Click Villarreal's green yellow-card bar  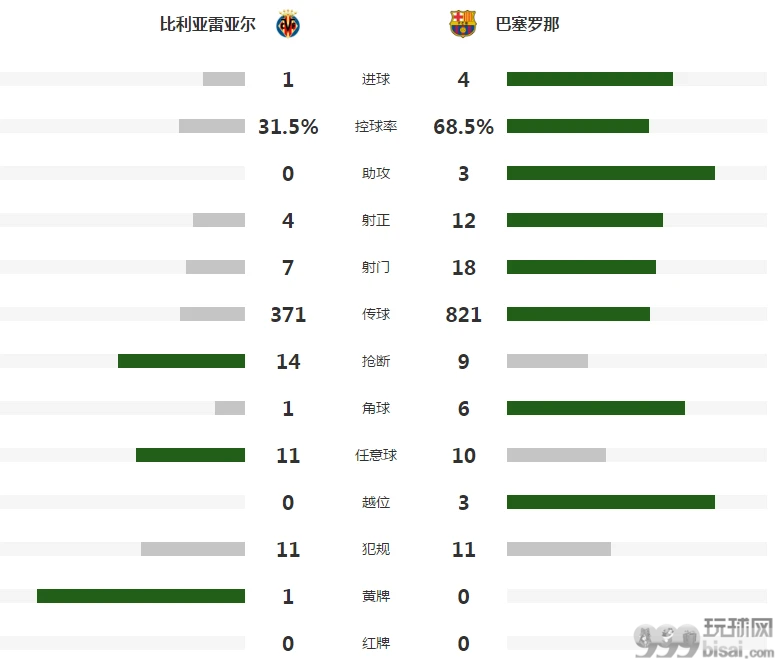(141, 596)
